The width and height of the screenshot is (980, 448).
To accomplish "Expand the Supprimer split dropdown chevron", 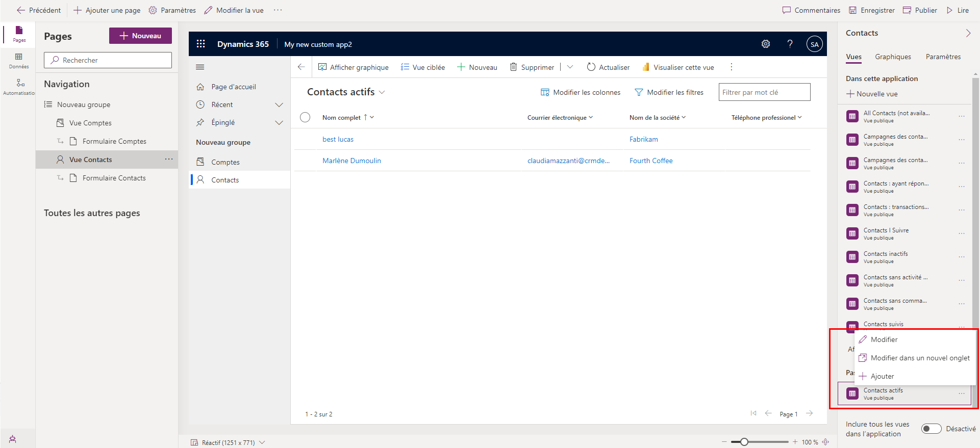I will tap(570, 67).
